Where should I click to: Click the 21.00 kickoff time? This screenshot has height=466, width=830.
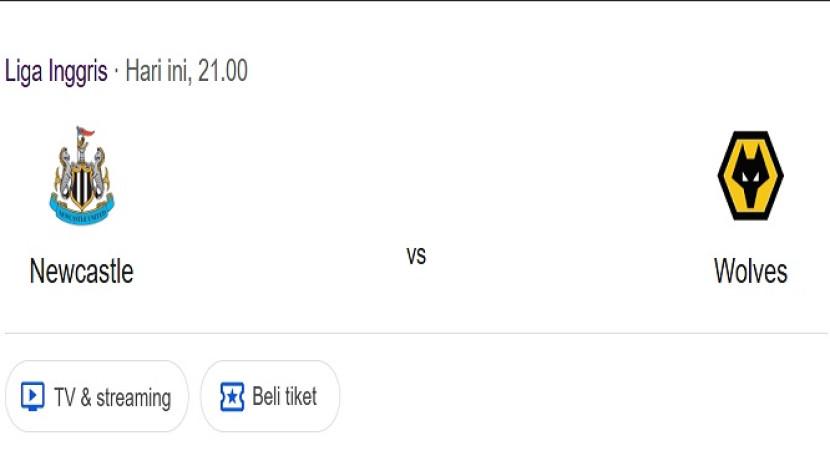click(x=223, y=72)
